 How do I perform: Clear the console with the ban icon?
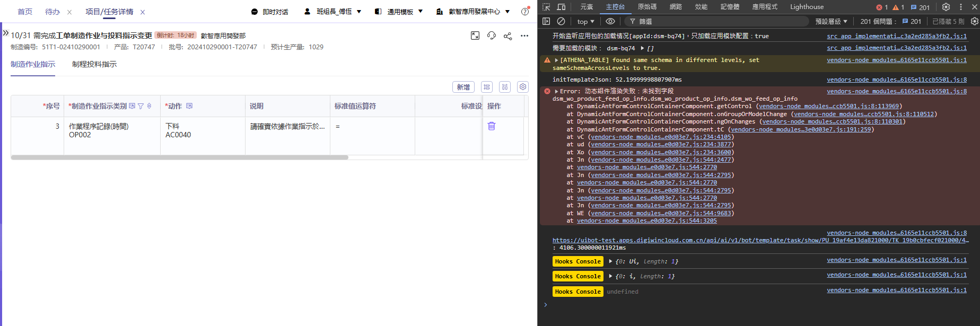(561, 21)
